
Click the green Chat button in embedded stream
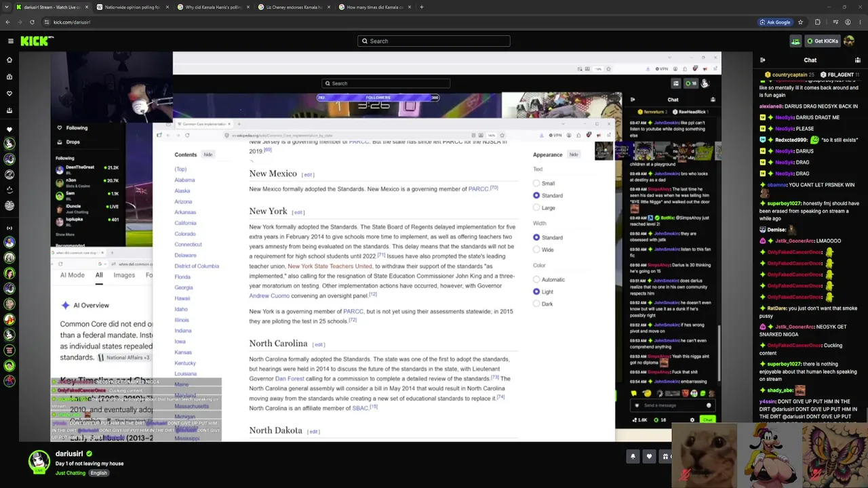coord(707,420)
